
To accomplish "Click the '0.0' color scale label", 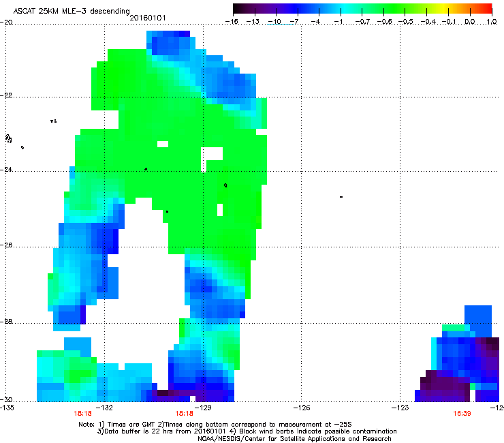I will (470, 22).
